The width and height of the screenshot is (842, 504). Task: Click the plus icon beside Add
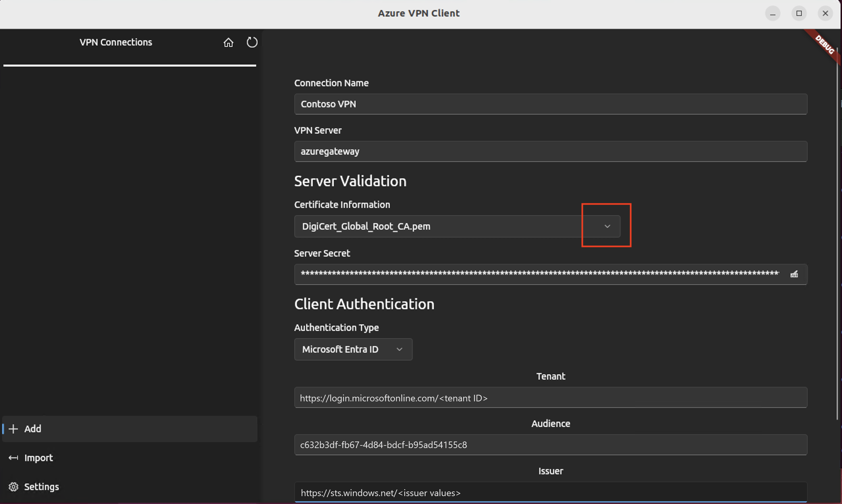pyautogui.click(x=13, y=429)
